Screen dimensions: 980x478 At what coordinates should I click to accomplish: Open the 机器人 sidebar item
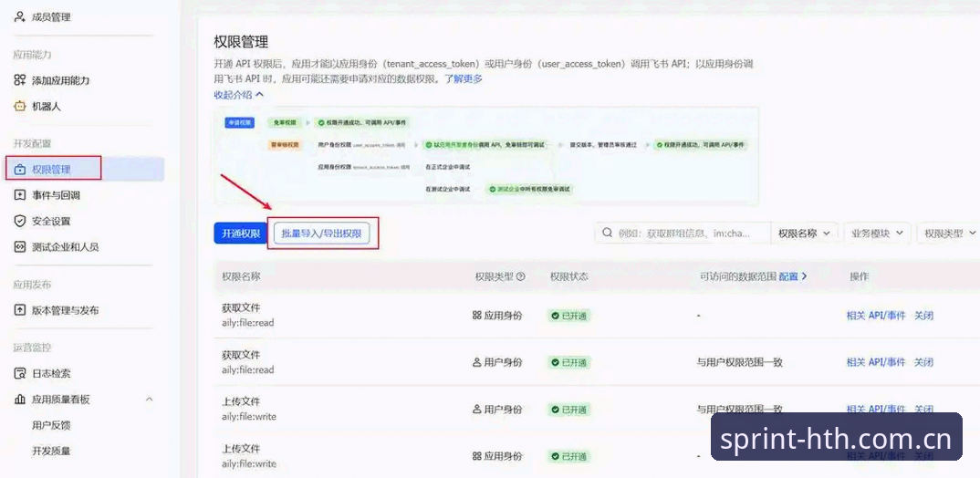pos(47,107)
